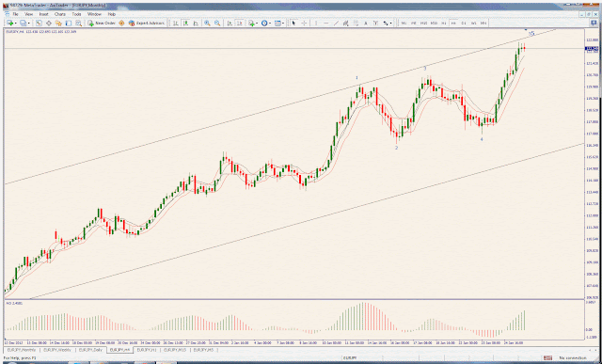Select the Text tool
Image resolution: width=602 pixels, height=364 pixels.
[366, 23]
